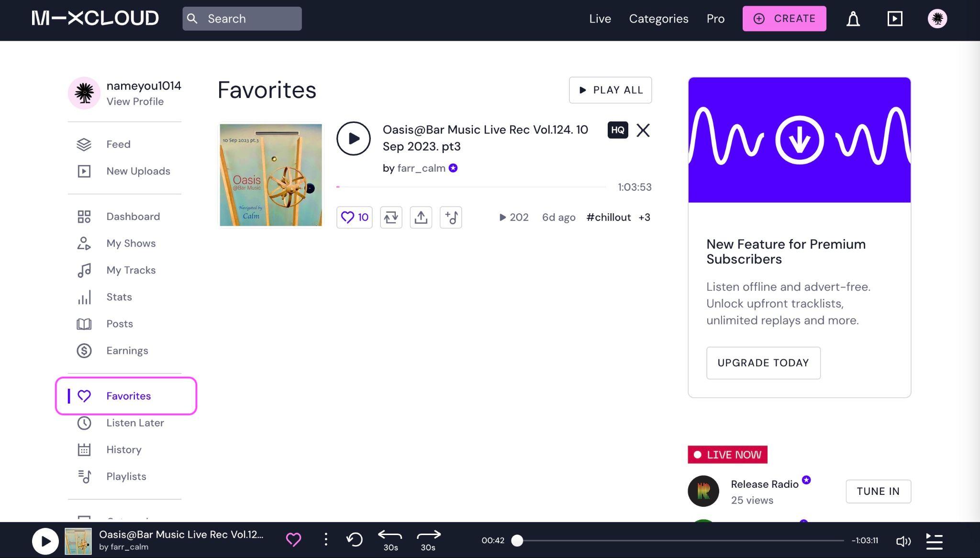Click the PLAY ALL button
The width and height of the screenshot is (980, 558).
(x=610, y=90)
